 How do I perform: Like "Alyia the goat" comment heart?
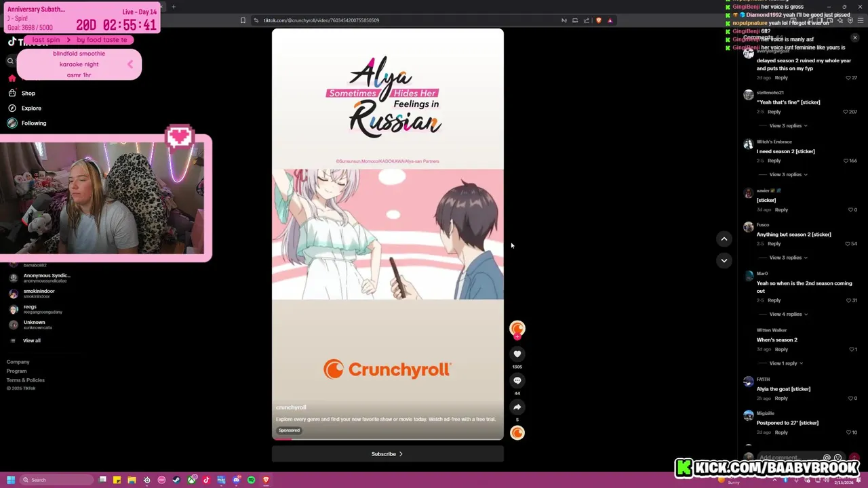(x=850, y=399)
